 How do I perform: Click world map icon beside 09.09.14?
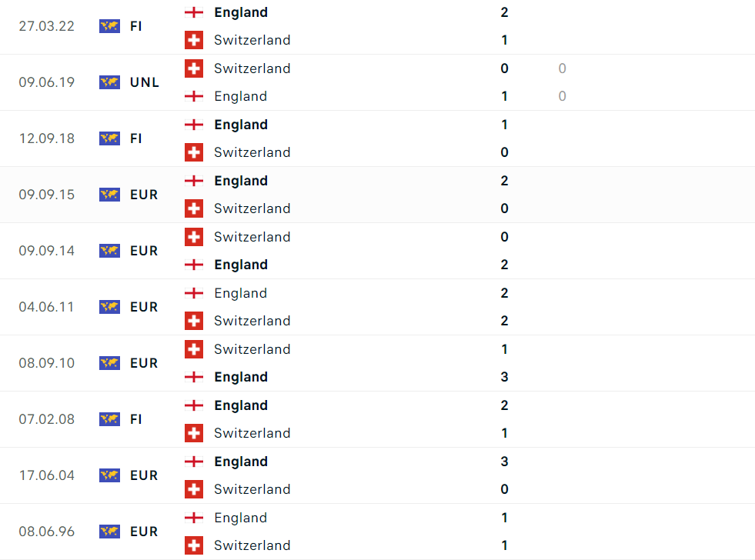click(x=109, y=251)
